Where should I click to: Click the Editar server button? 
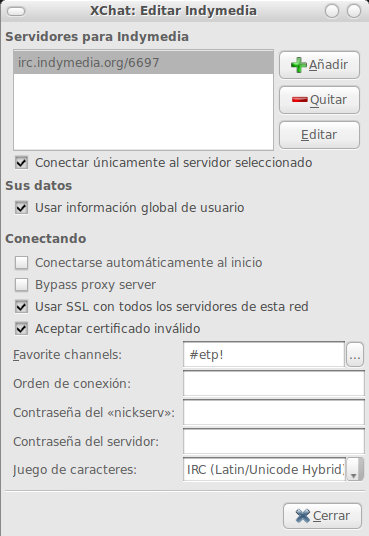(x=319, y=135)
